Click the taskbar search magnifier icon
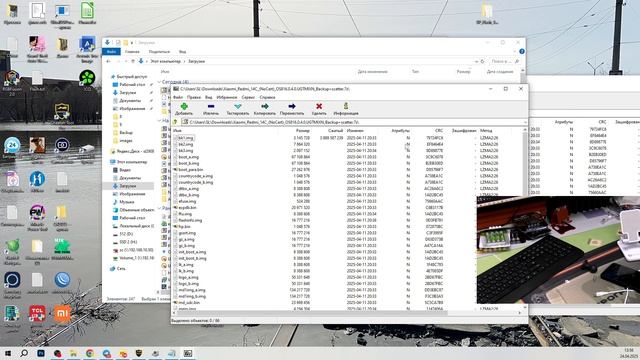This screenshot has height=360, width=640. (24, 353)
